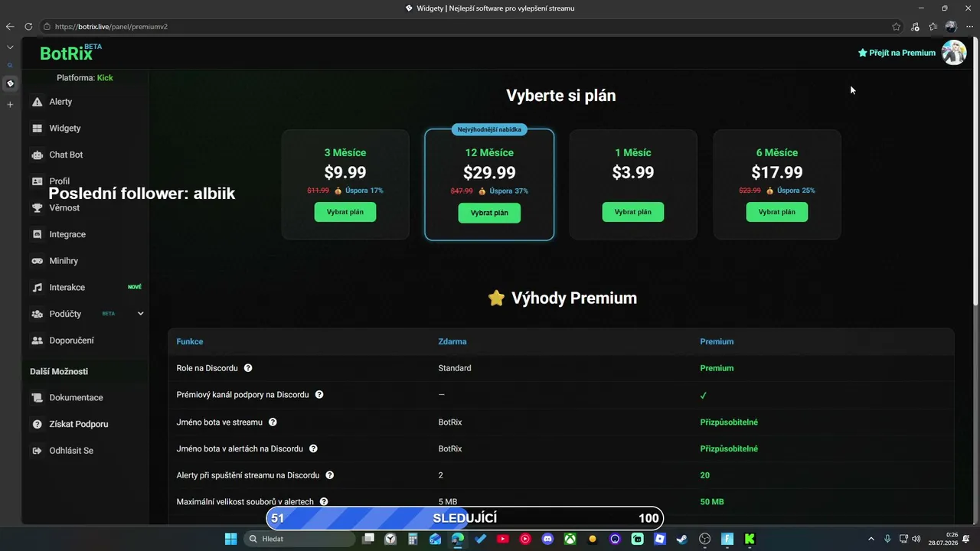Click the Odhlásit Se logout icon

pos(37,451)
